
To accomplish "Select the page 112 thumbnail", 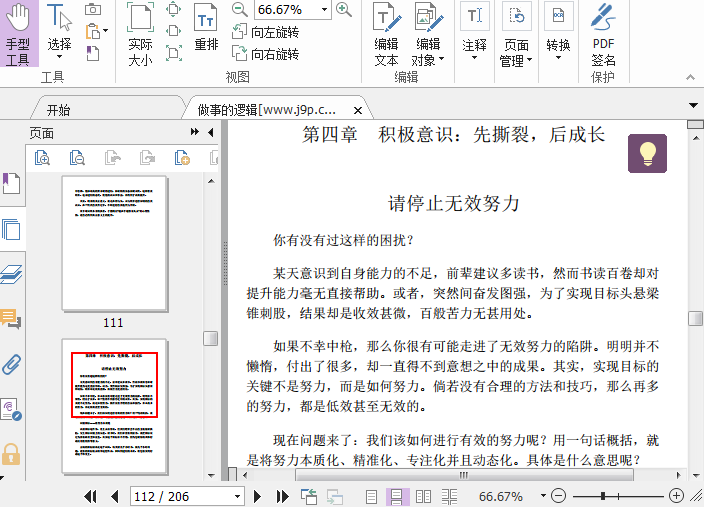I will click(114, 406).
